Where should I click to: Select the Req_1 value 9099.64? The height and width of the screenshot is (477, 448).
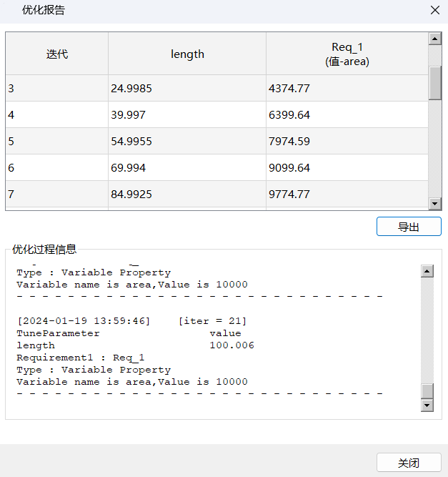289,168
